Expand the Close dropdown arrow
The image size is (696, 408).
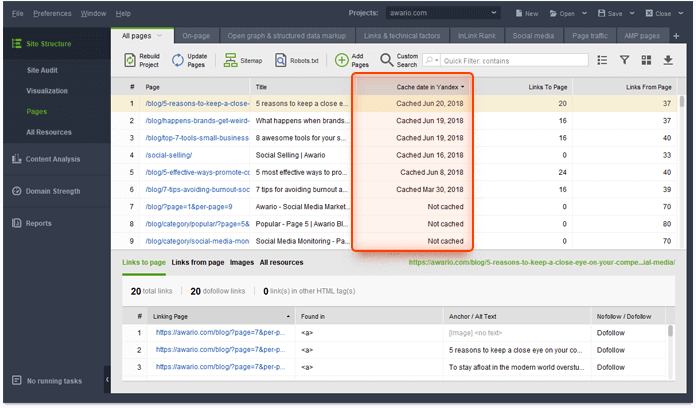[x=680, y=13]
